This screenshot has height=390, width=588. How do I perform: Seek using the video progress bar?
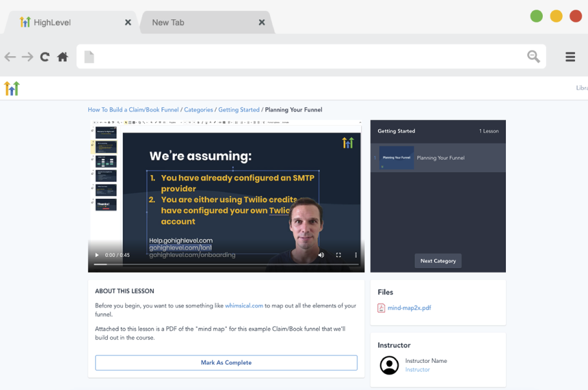(226, 265)
